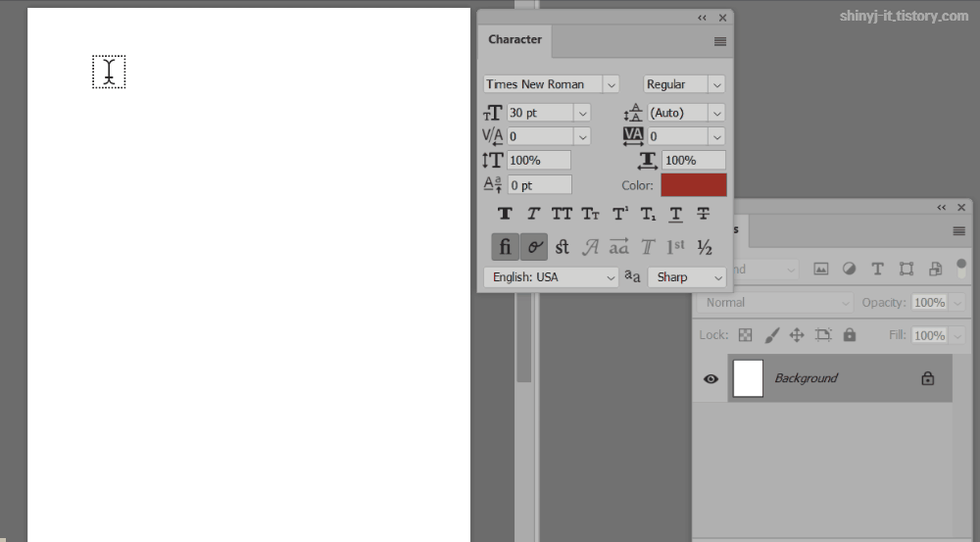Click the Ordinals (1st) button
980x542 pixels.
point(675,247)
